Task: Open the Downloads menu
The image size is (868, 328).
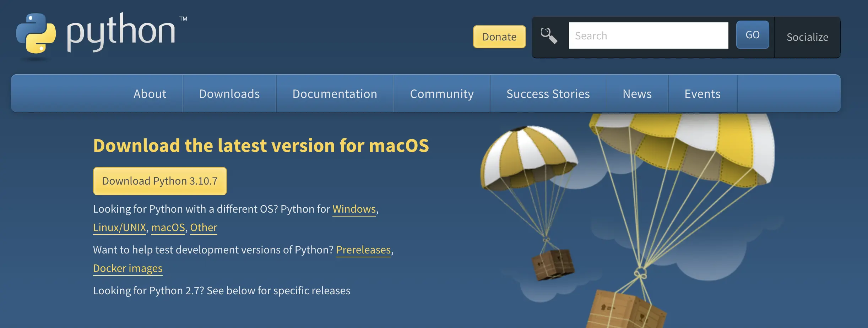Action: (229, 93)
